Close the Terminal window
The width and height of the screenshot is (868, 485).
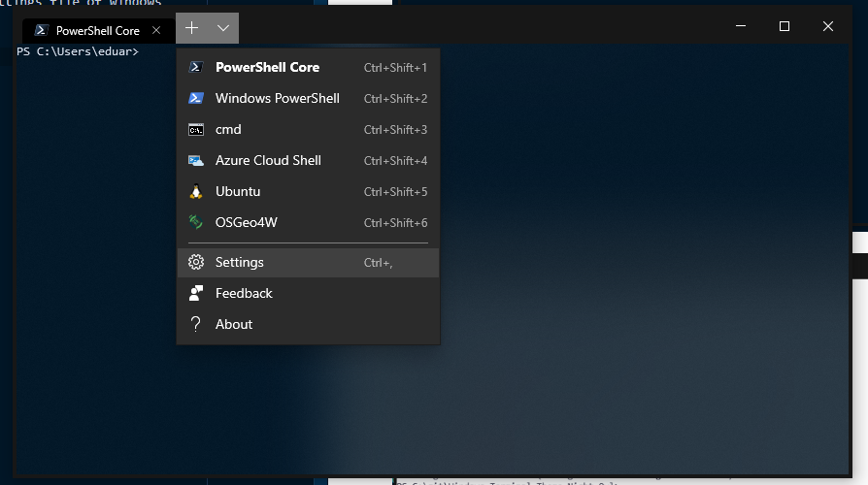[x=828, y=26]
